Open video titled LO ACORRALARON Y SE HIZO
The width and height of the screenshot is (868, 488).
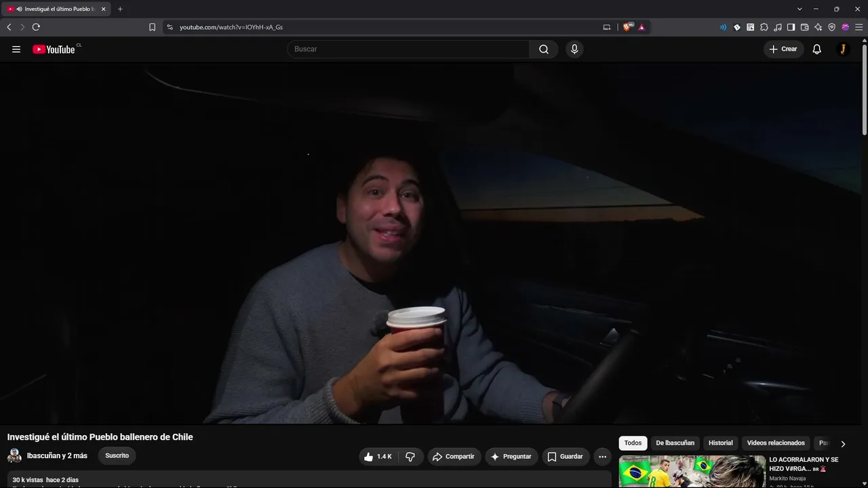804,464
